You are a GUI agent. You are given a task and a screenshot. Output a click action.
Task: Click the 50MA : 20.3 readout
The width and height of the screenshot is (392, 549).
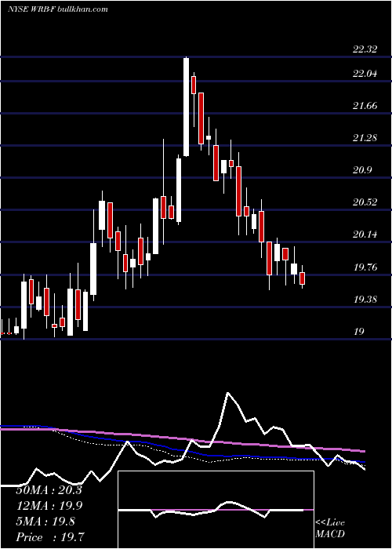49,490
